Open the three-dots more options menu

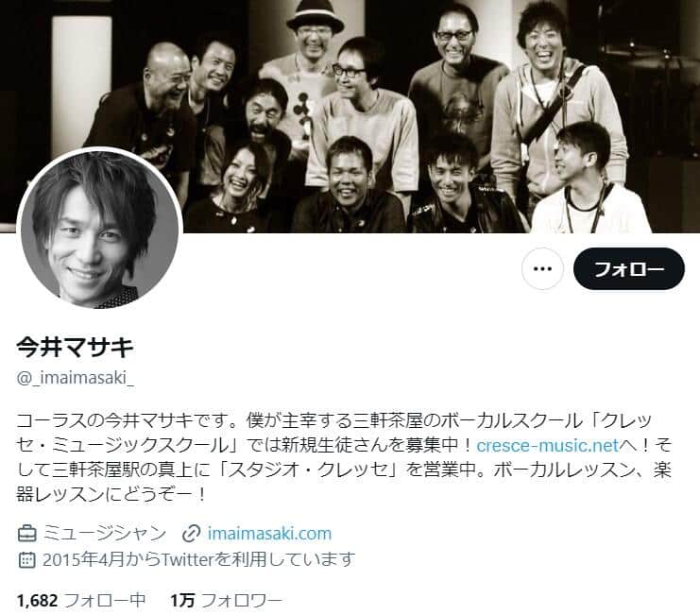[542, 268]
